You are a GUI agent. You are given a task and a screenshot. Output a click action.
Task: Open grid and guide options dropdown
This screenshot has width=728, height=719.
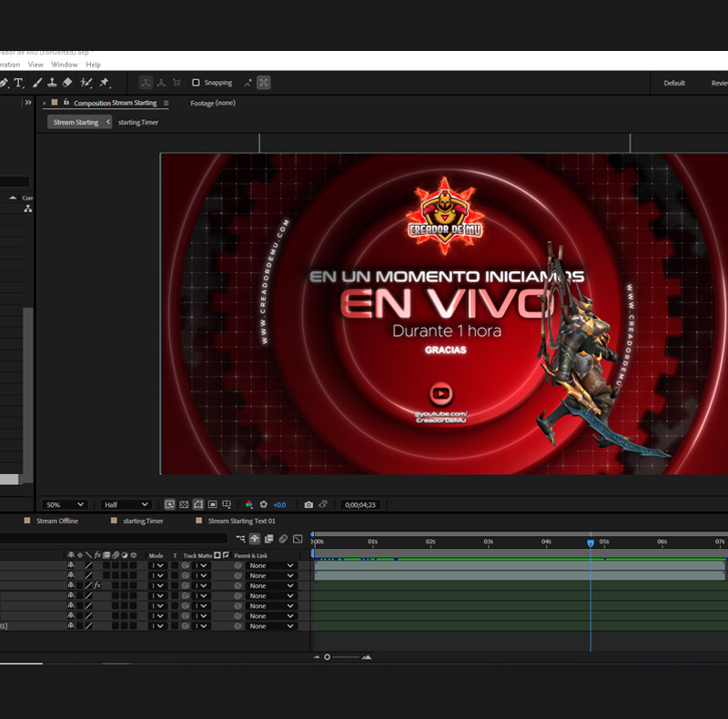[x=227, y=504]
